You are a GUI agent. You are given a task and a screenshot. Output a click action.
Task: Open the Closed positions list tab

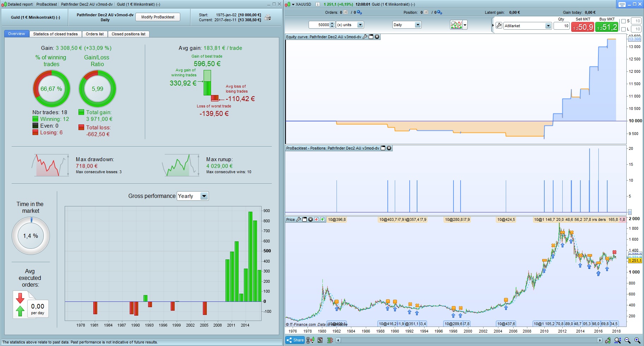pyautogui.click(x=129, y=34)
